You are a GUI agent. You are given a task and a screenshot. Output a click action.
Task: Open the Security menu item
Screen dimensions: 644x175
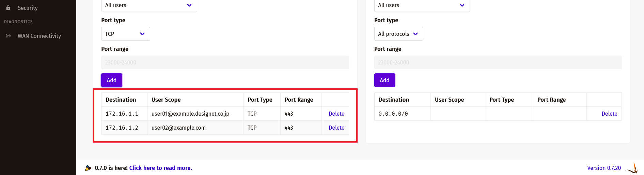click(x=28, y=8)
